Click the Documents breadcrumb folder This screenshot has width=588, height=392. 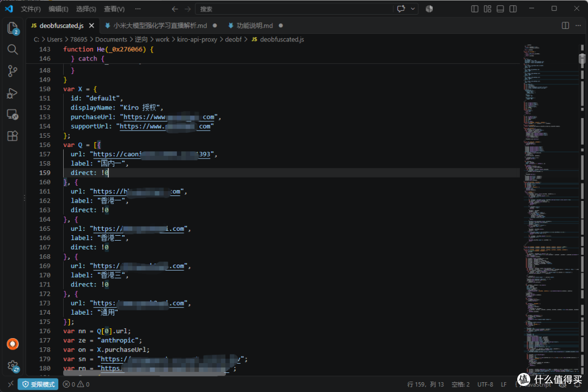111,39
